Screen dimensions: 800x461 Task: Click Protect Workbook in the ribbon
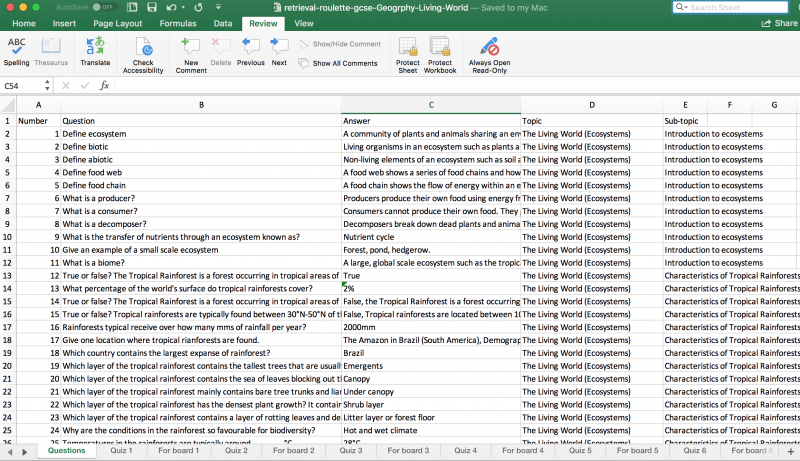tap(440, 54)
